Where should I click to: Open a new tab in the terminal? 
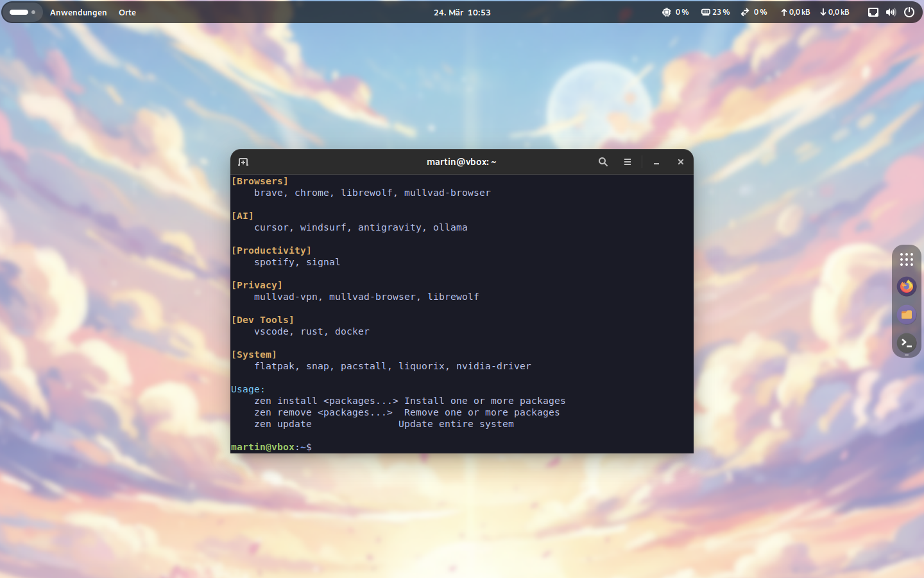click(243, 162)
